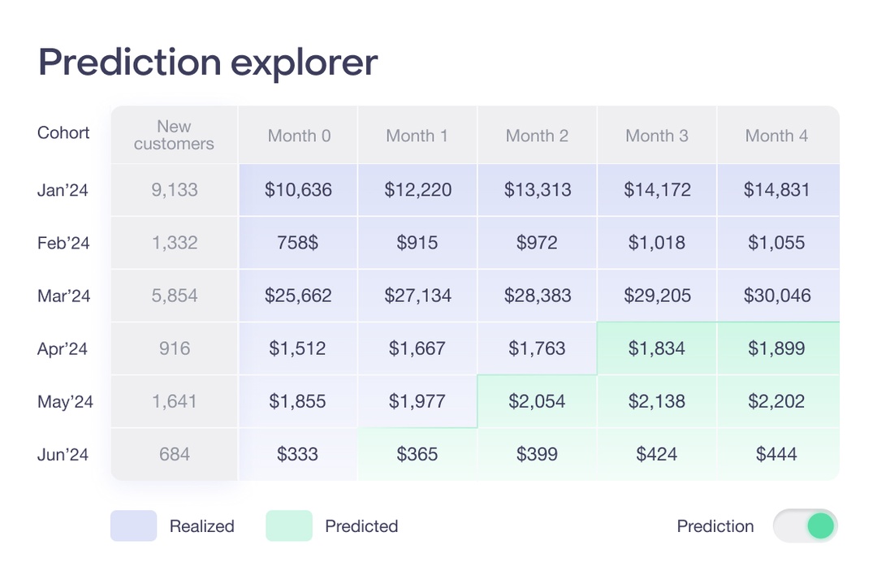The image size is (877, 588).
Task: Click the 9,133 new customers value
Action: (x=173, y=189)
